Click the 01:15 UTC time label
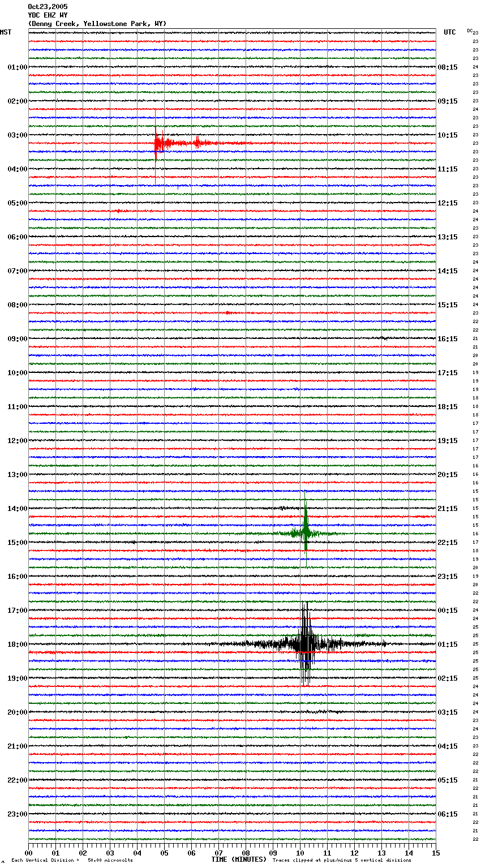The width and height of the screenshot is (481, 868). click(448, 644)
